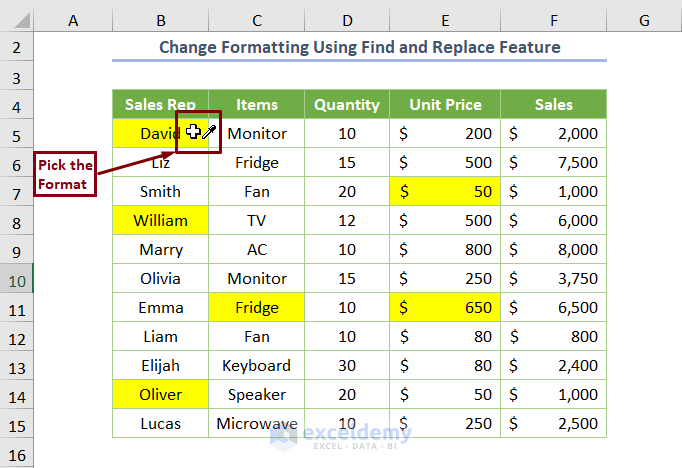
Task: Select the Quantity header cell
Action: 347,105
